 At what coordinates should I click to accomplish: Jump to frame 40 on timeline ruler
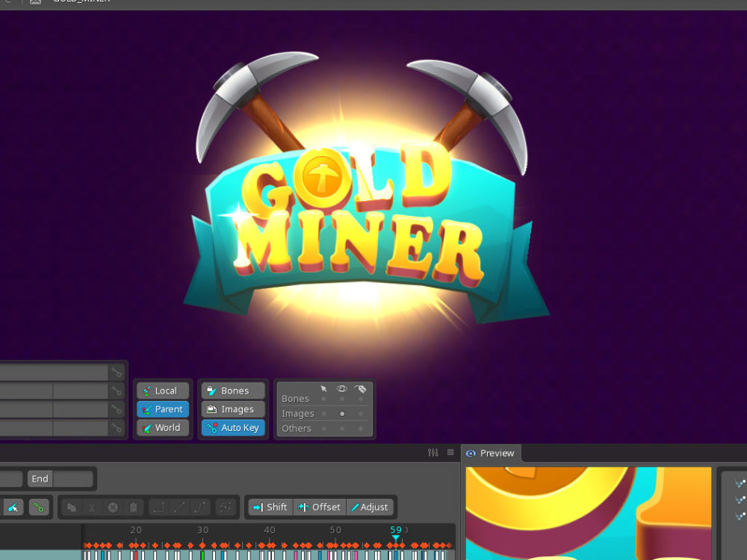[x=270, y=530]
